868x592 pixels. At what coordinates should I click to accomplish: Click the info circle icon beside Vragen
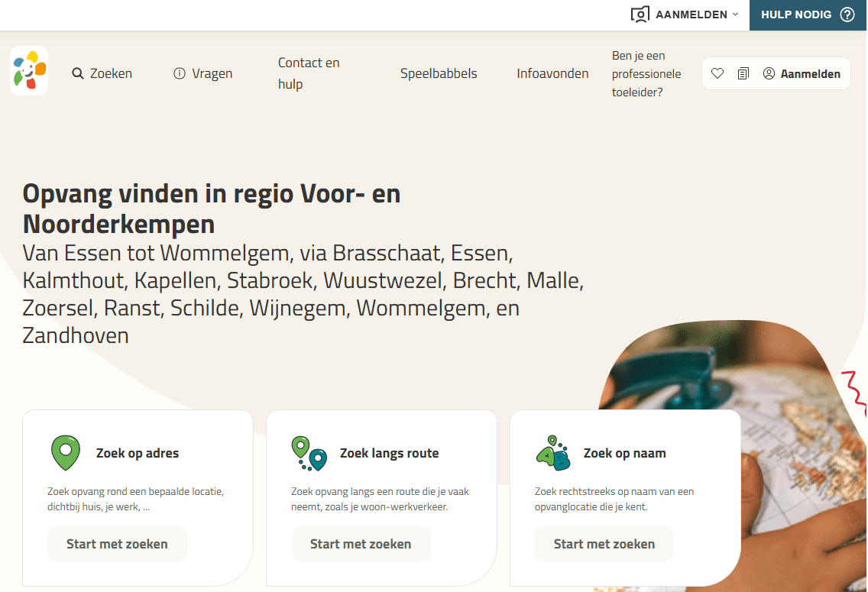coord(180,73)
